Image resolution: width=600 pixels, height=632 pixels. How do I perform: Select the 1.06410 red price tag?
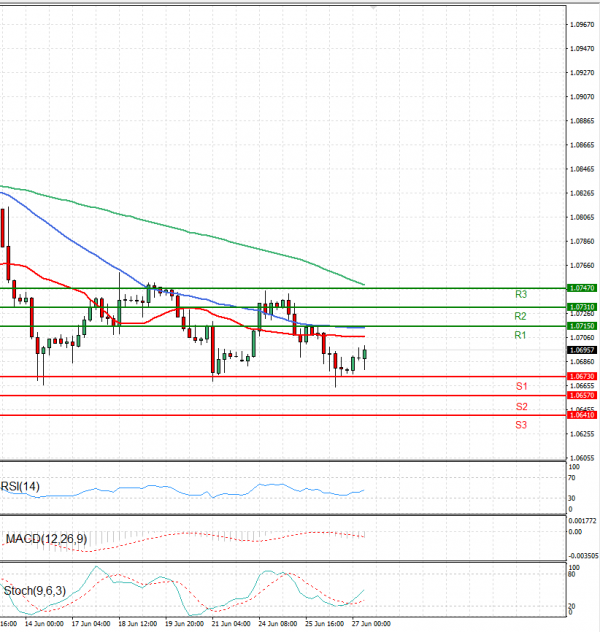582,415
